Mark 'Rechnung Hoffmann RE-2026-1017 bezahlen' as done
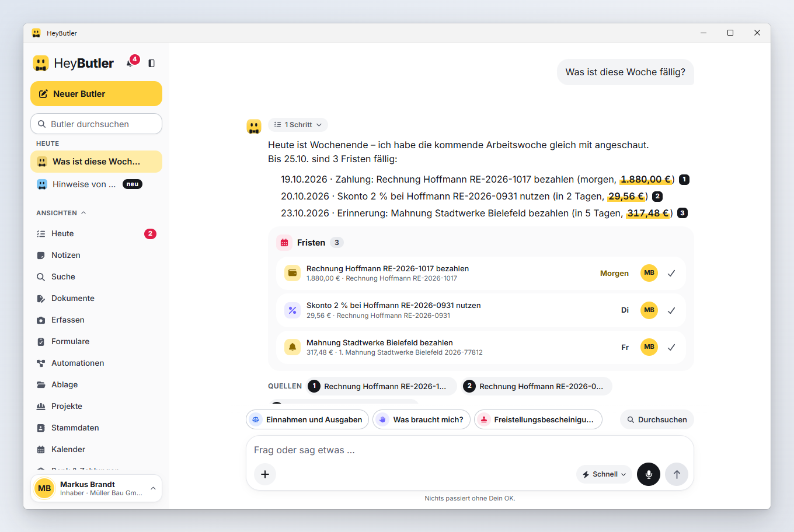Viewport: 794px width, 532px height. point(671,273)
